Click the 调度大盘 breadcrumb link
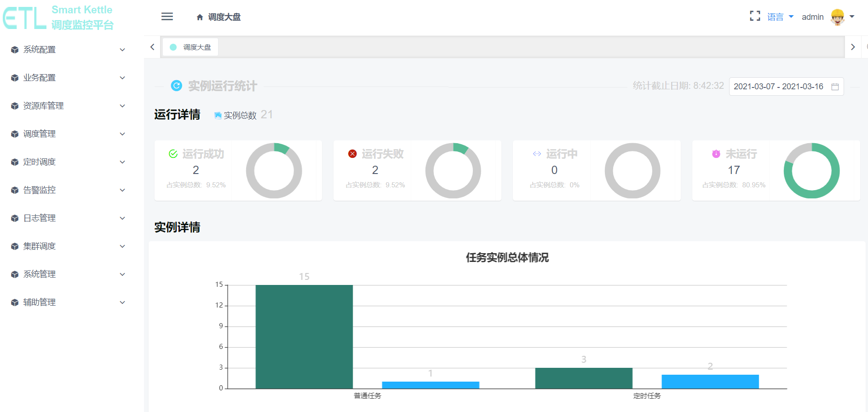This screenshot has width=868, height=412. coord(224,17)
